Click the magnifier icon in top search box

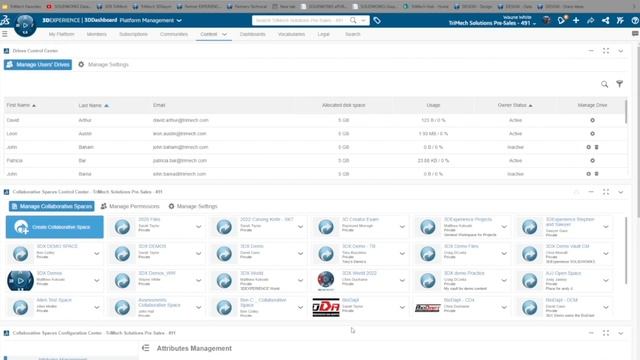pos(353,20)
